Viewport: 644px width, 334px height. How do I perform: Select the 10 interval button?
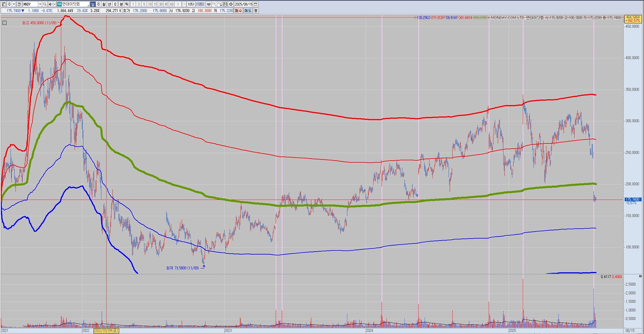pyautogui.click(x=150, y=4)
